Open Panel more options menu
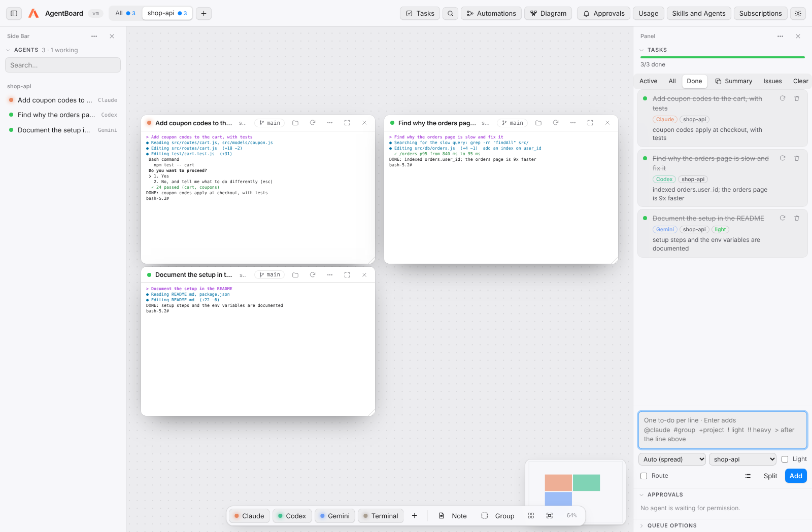812x532 pixels. tap(780, 37)
